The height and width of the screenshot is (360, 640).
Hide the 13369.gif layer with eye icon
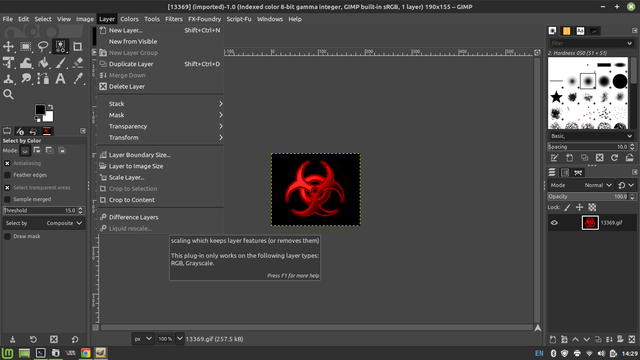pyautogui.click(x=554, y=223)
